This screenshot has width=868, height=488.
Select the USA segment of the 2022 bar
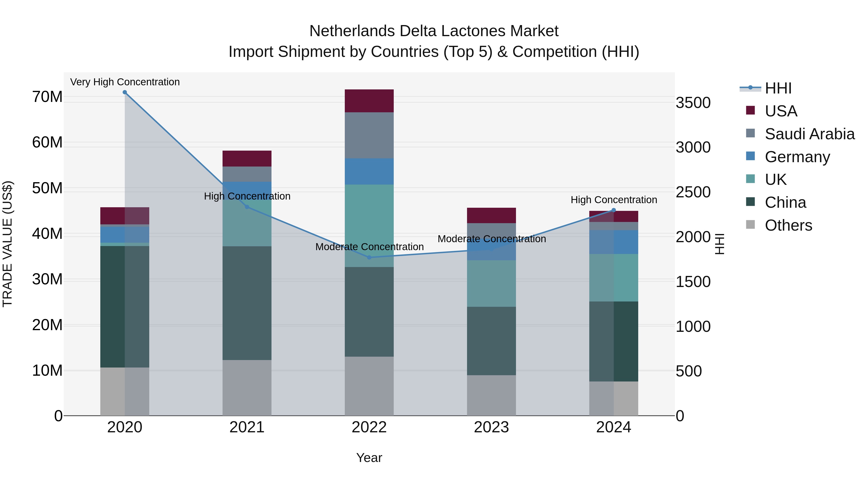coord(369,101)
